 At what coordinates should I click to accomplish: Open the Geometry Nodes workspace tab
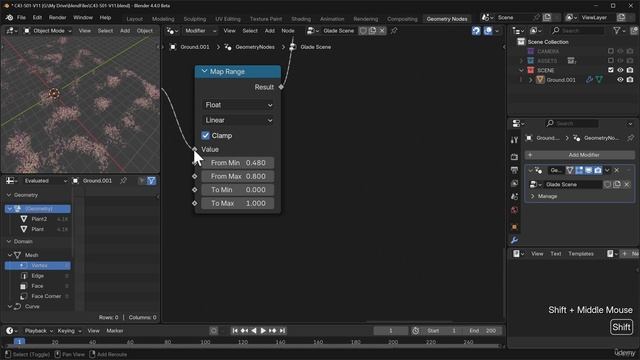[447, 19]
